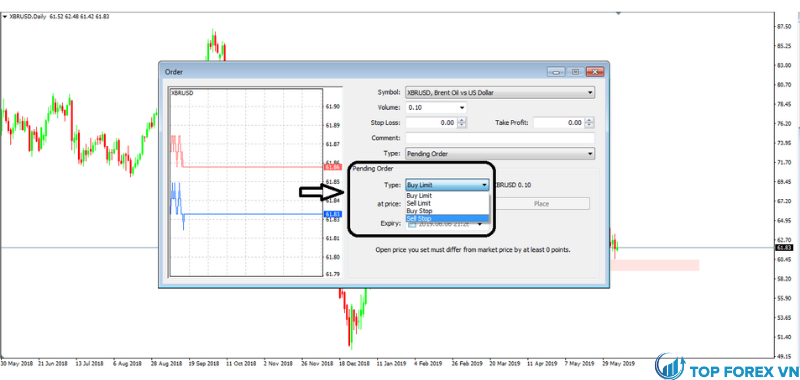The image size is (800, 380).
Task: Choose the highlighted Sell Stop option
Action: pyautogui.click(x=447, y=218)
